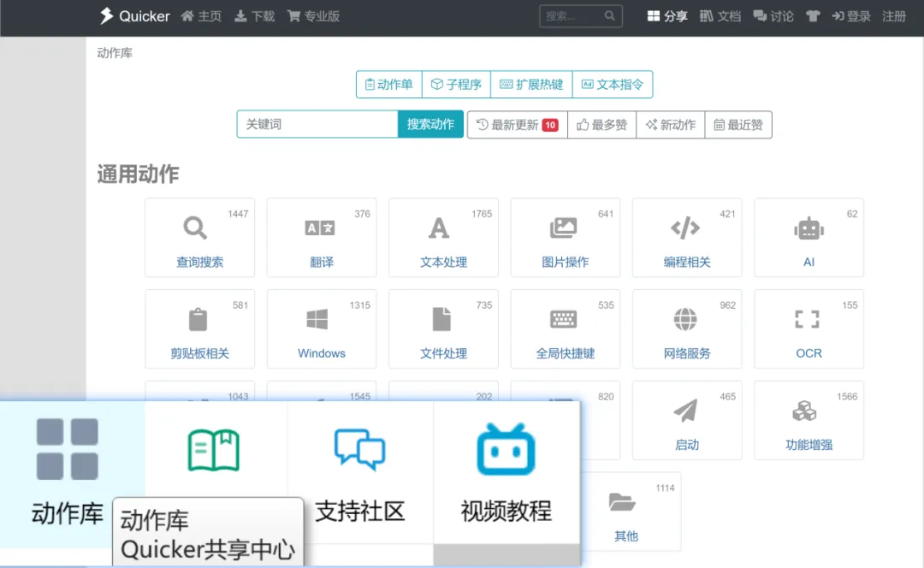Click the 搜索动作 button

pos(430,124)
